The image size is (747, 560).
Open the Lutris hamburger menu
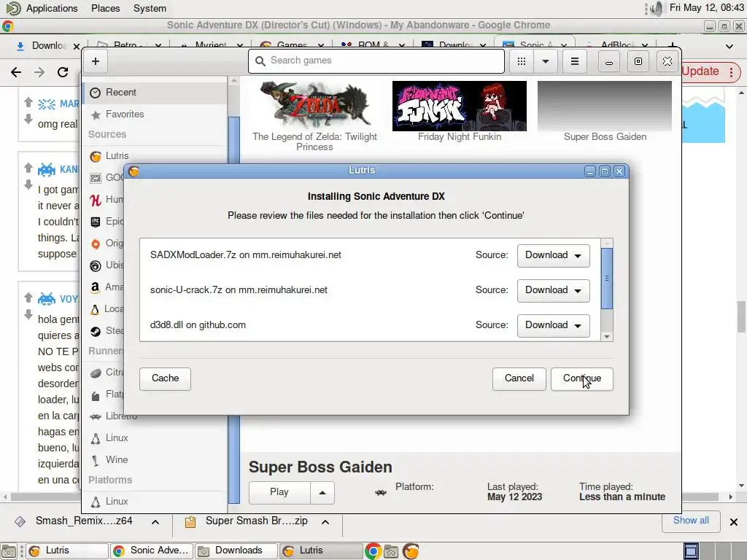click(575, 61)
